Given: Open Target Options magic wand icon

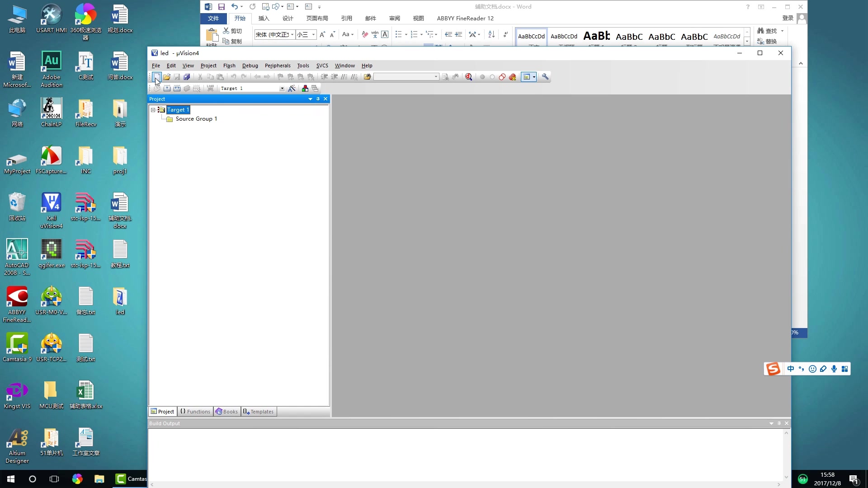Looking at the screenshot, I should click(292, 89).
